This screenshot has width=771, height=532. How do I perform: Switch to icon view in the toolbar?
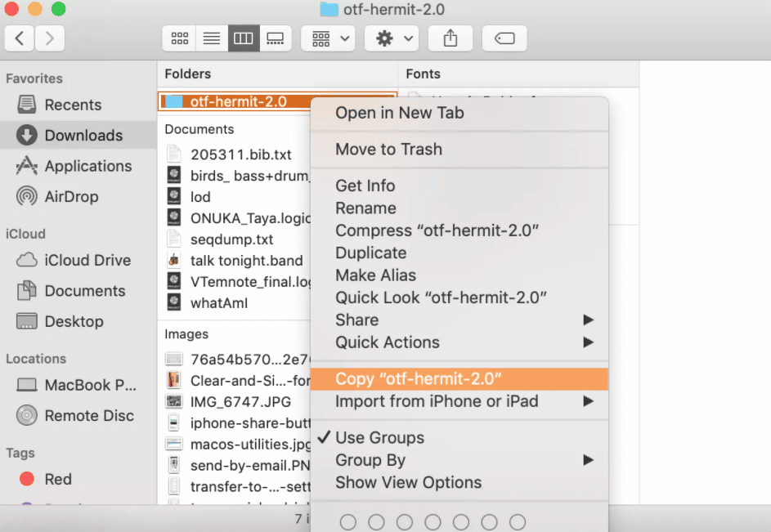click(179, 38)
